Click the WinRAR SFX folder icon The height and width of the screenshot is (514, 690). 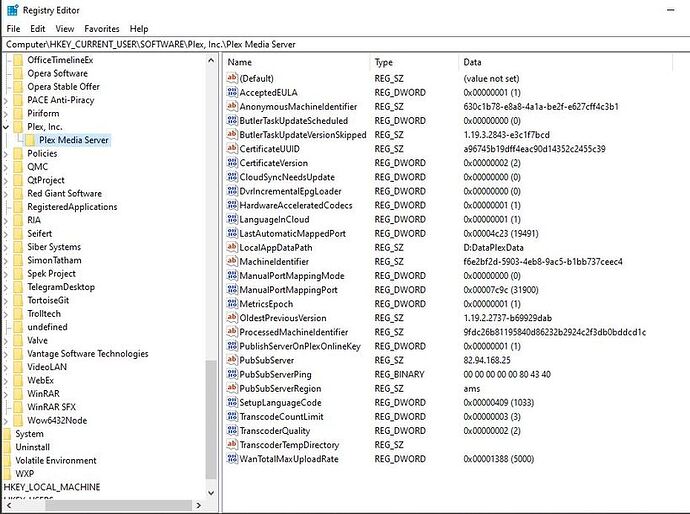tap(18, 407)
